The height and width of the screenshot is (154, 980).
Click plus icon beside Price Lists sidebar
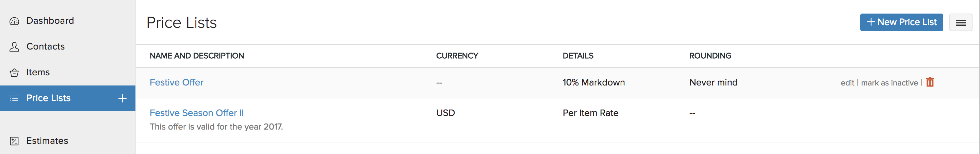[x=122, y=98]
